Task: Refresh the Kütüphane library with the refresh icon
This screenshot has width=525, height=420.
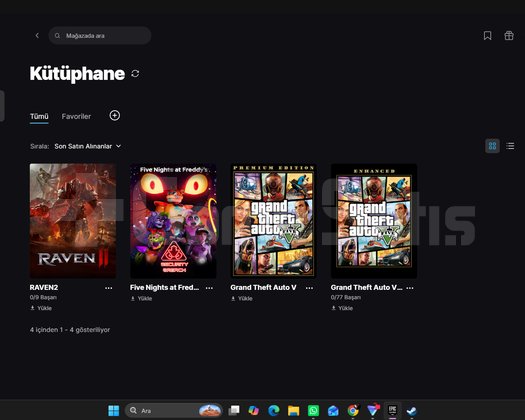Action: [135, 73]
